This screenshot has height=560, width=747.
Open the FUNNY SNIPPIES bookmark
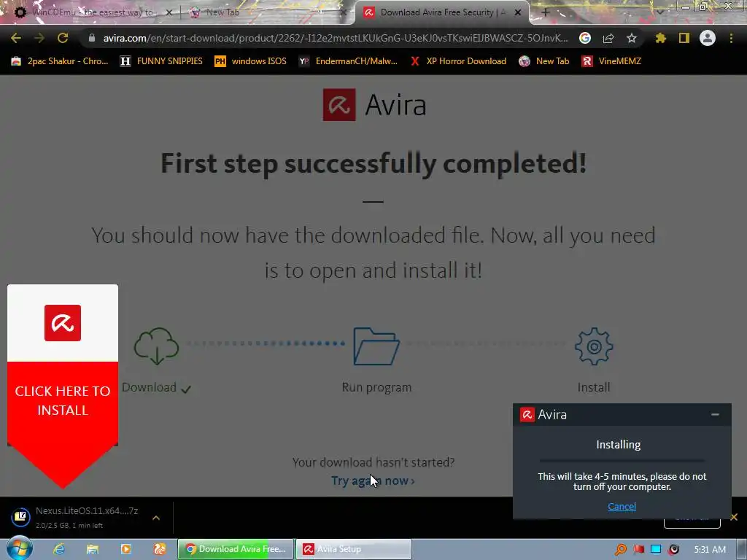[161, 61]
